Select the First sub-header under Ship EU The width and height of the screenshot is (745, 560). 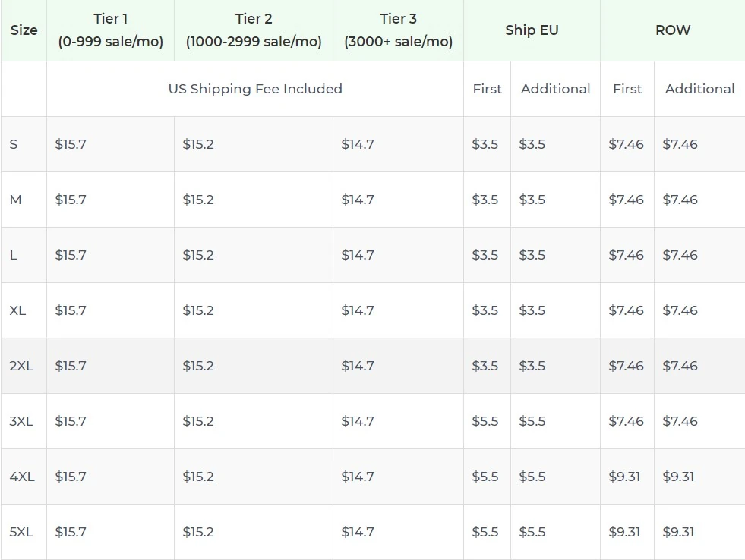pos(487,89)
